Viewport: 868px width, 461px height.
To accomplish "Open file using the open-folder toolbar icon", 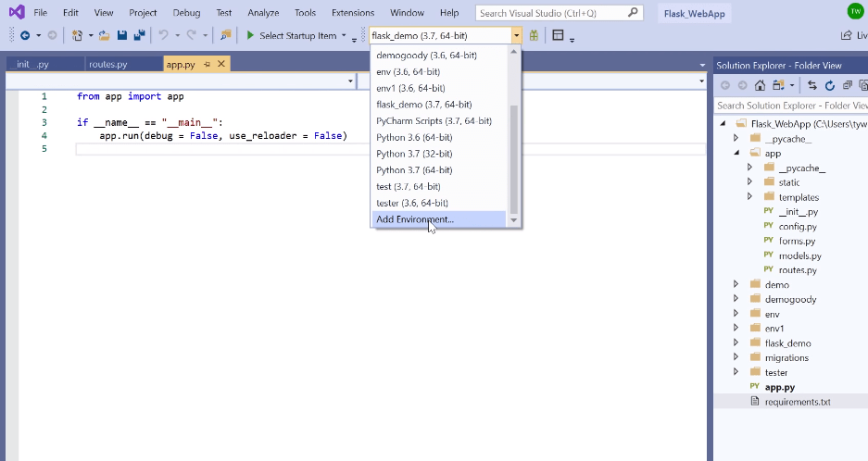I will (104, 35).
